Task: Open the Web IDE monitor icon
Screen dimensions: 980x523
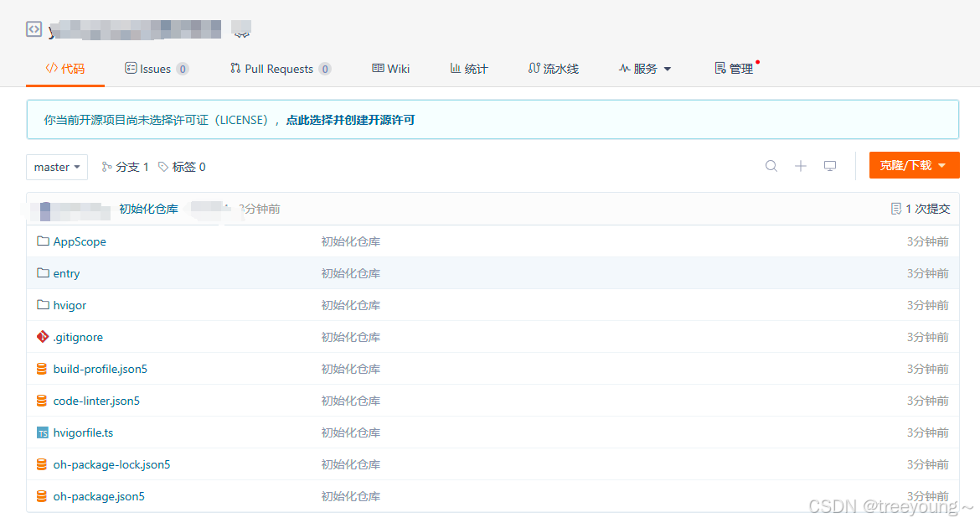Action: click(x=830, y=166)
